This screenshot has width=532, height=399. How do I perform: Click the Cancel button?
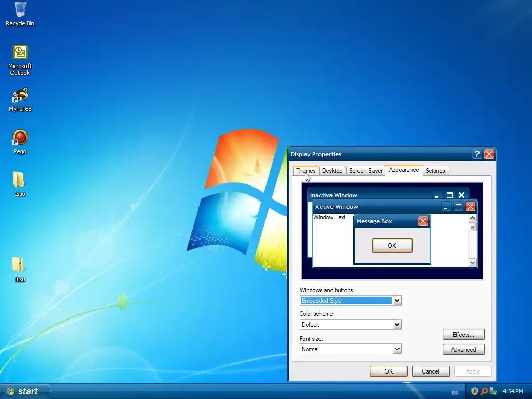point(431,371)
